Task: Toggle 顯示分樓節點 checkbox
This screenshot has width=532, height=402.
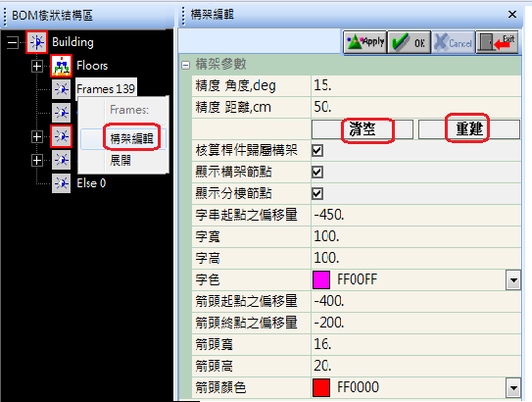Action: pyautogui.click(x=317, y=194)
